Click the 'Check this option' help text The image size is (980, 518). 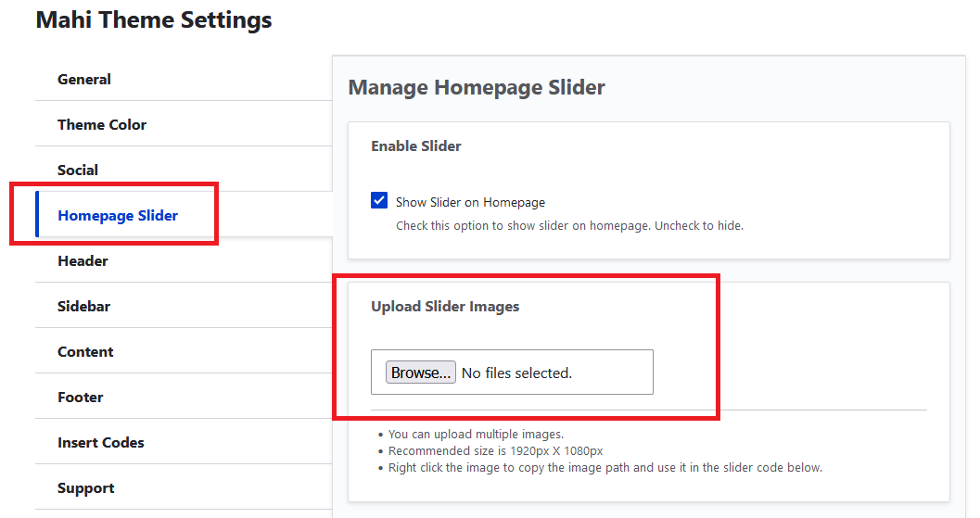point(569,225)
